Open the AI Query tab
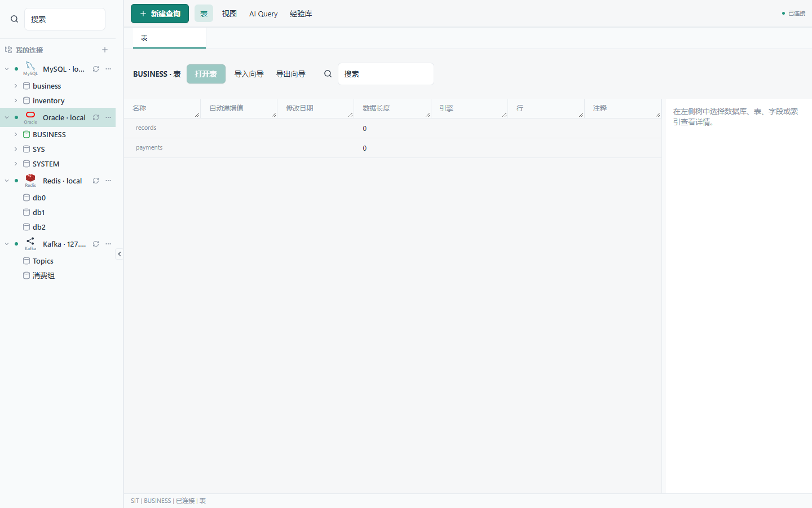The height and width of the screenshot is (508, 812). pyautogui.click(x=263, y=14)
